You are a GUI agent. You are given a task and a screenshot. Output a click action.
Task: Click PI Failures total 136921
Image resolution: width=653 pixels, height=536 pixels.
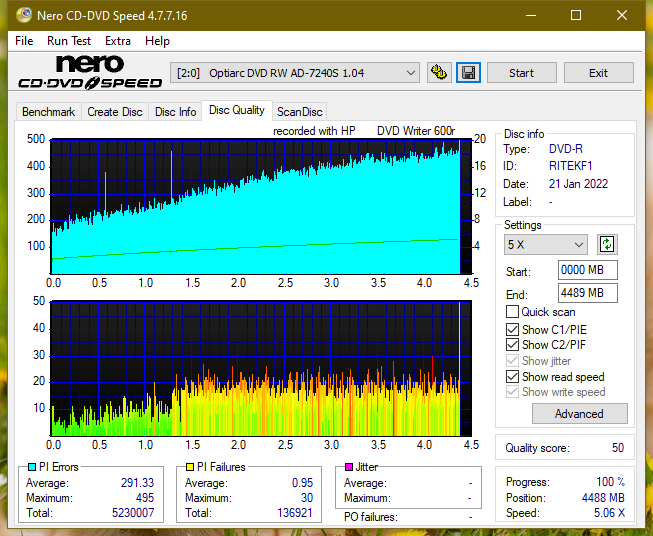(295, 513)
